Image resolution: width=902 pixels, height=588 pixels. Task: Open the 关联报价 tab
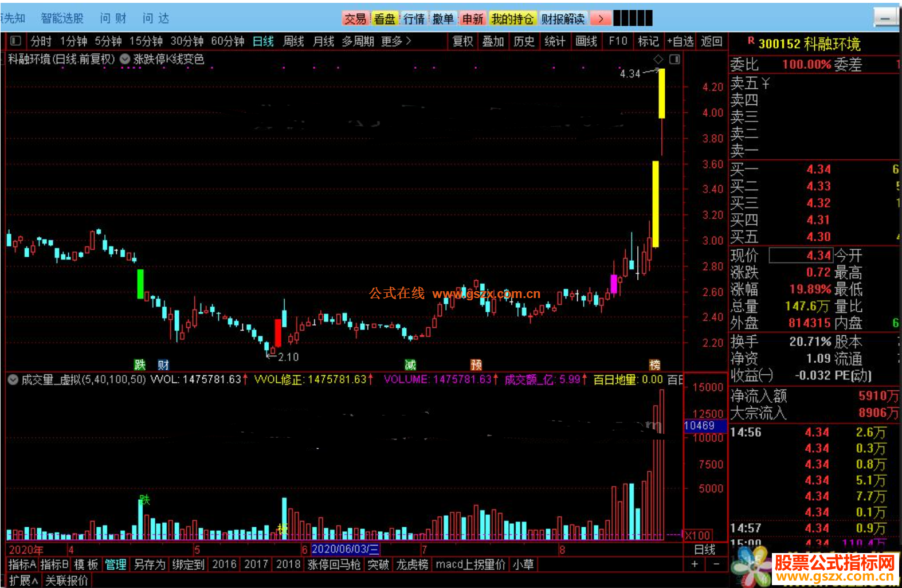[66, 581]
